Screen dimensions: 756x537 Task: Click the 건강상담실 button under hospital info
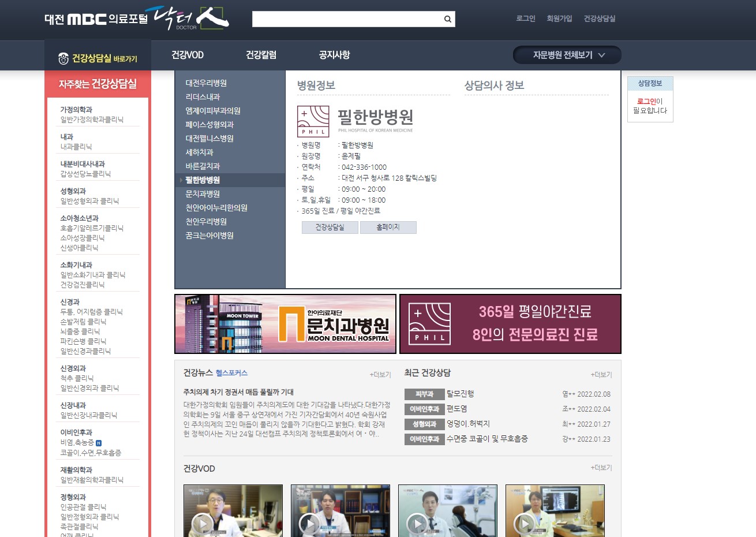(x=330, y=228)
